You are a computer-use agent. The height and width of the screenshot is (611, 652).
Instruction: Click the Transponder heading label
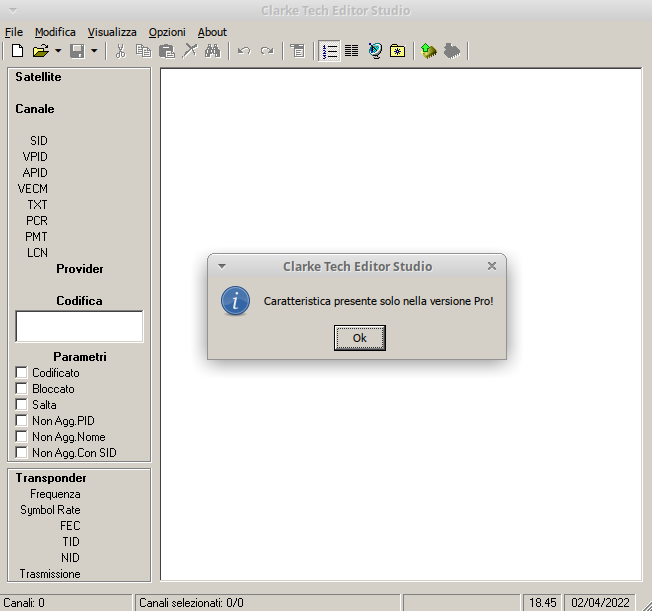click(x=51, y=478)
